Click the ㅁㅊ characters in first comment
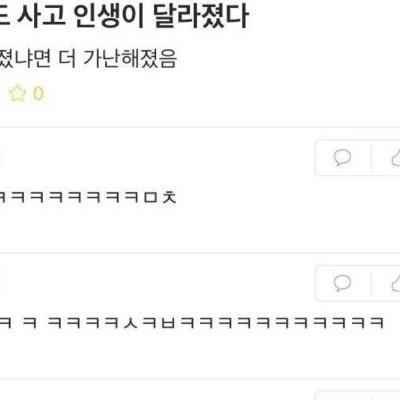400x400 pixels. [x=160, y=197]
